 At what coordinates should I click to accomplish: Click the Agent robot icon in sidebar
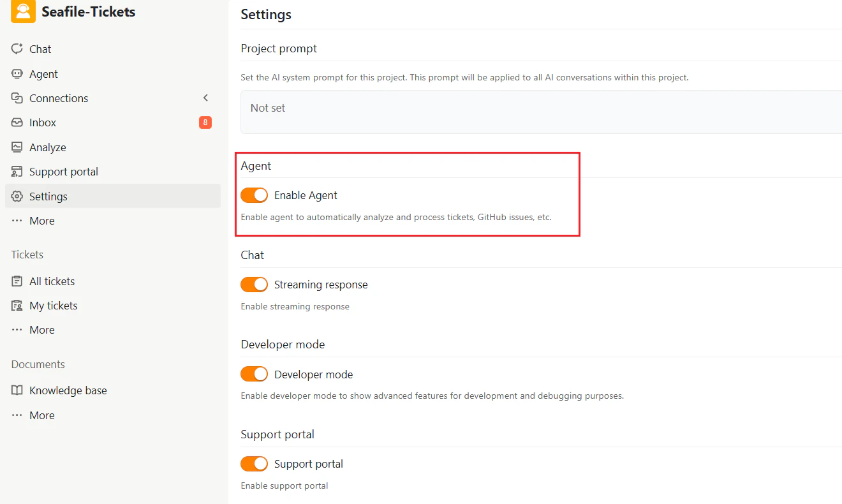click(x=17, y=74)
